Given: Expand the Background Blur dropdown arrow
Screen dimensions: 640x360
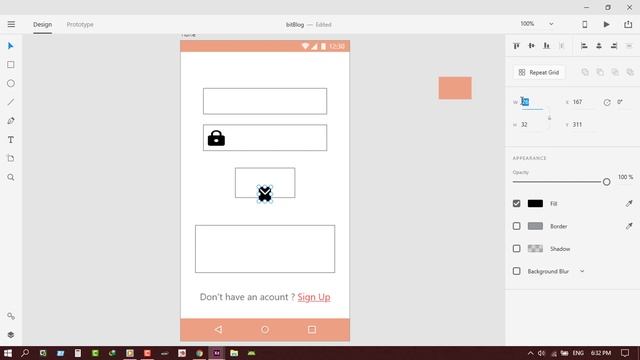Looking at the screenshot, I should tap(582, 271).
